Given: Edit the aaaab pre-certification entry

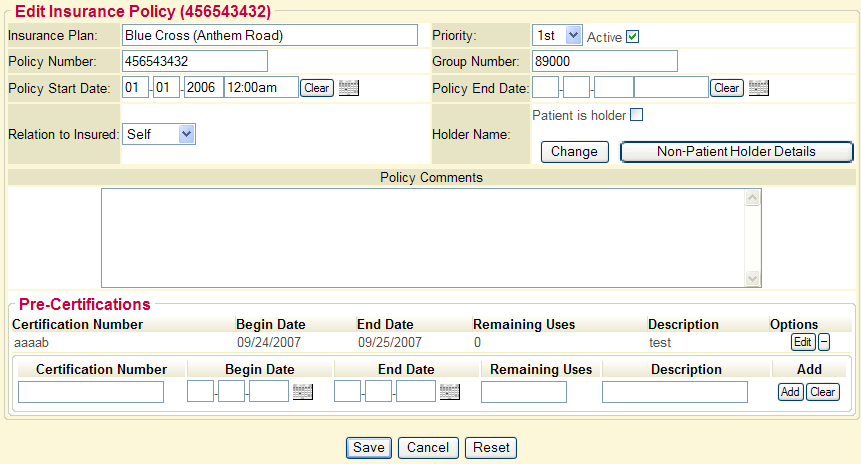Looking at the screenshot, I should coord(802,342).
